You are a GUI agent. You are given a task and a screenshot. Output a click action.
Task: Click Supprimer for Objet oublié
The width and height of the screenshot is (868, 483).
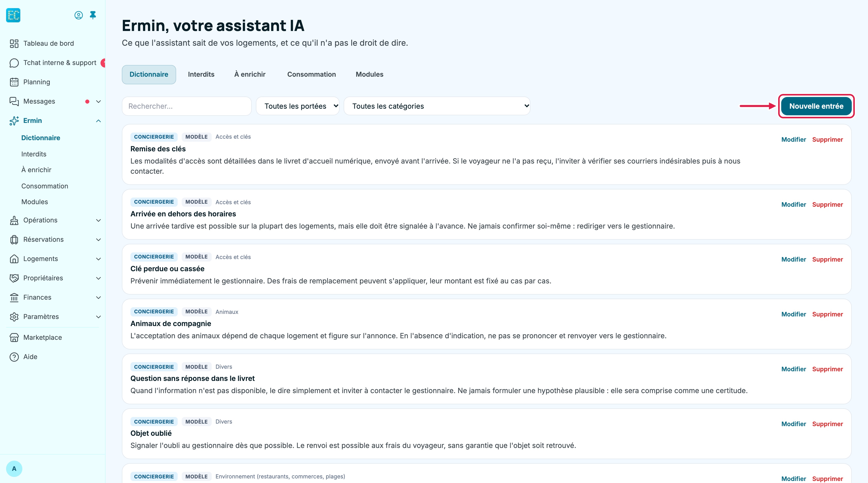827,424
